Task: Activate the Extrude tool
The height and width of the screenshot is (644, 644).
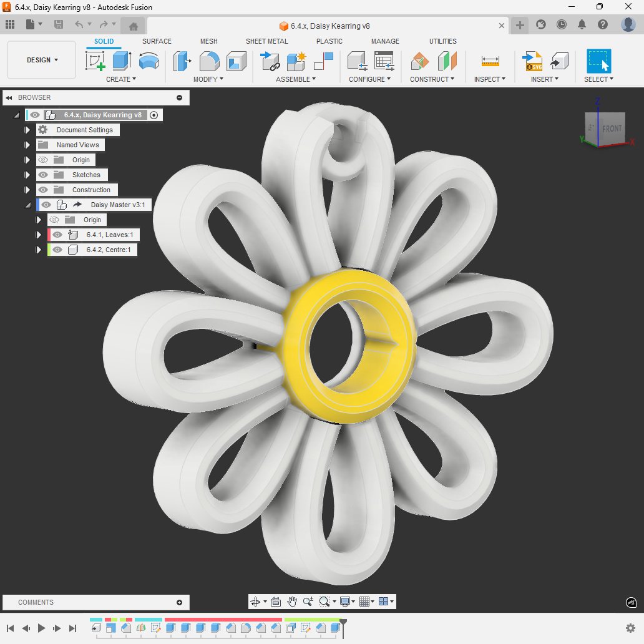Action: (120, 62)
